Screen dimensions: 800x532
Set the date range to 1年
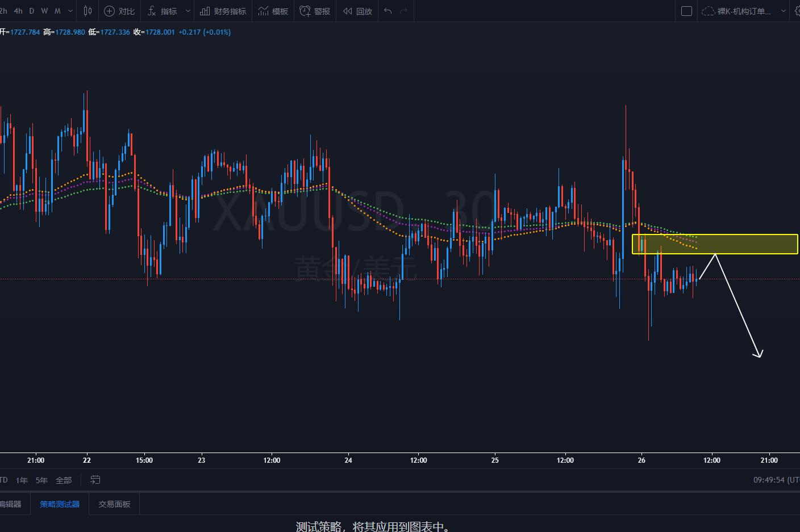(22, 480)
